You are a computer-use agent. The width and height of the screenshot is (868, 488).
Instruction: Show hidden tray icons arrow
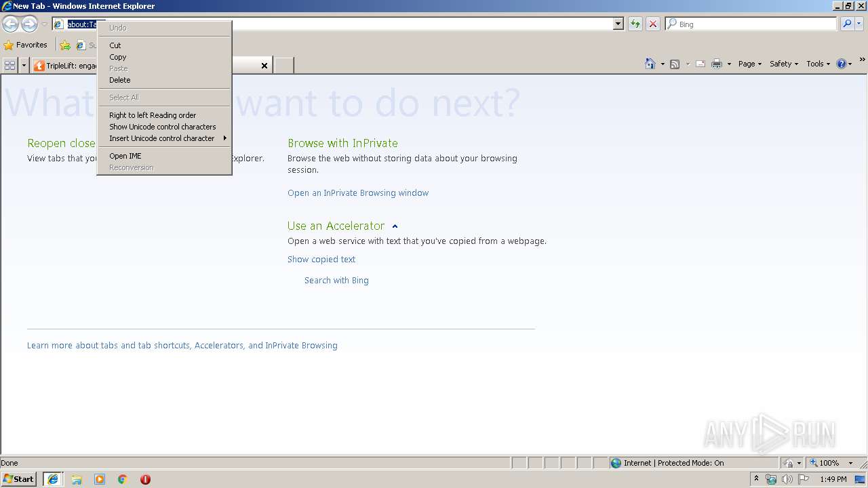pyautogui.click(x=756, y=479)
